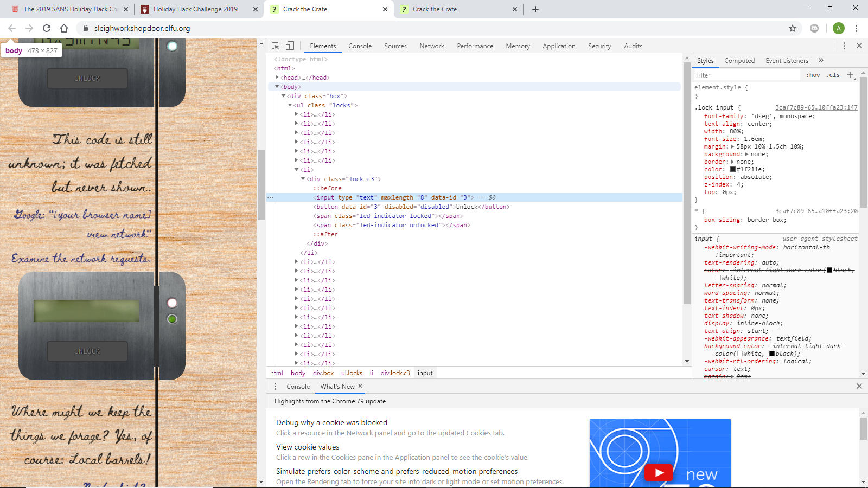Collapse the ul class locks node
The width and height of the screenshot is (868, 488).
290,105
